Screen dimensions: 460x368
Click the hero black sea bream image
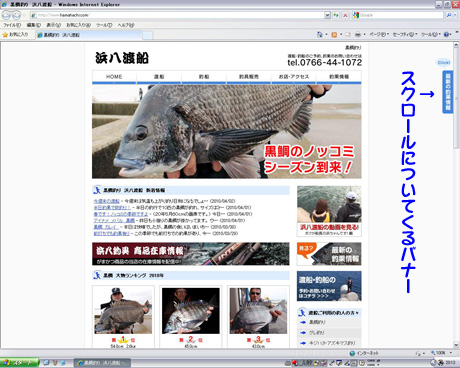227,131
